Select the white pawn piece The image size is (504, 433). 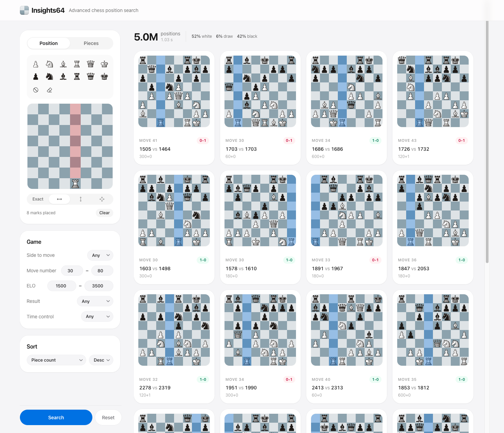point(36,64)
